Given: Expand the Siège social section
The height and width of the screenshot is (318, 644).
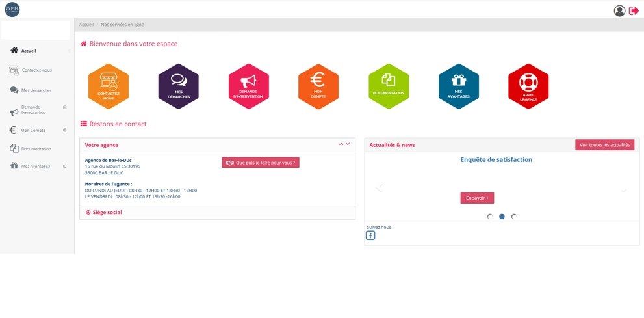Looking at the screenshot, I should pos(104,212).
